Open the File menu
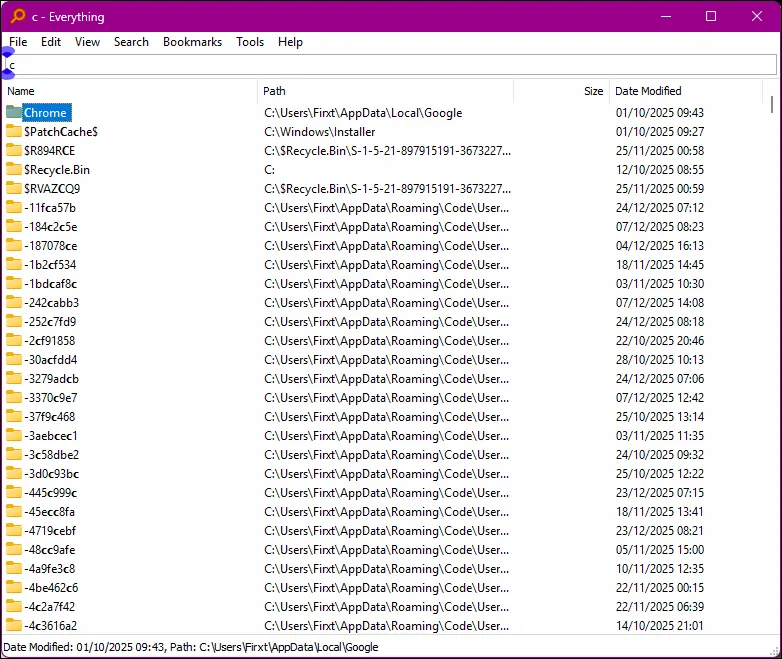The width and height of the screenshot is (782, 659). tap(18, 42)
